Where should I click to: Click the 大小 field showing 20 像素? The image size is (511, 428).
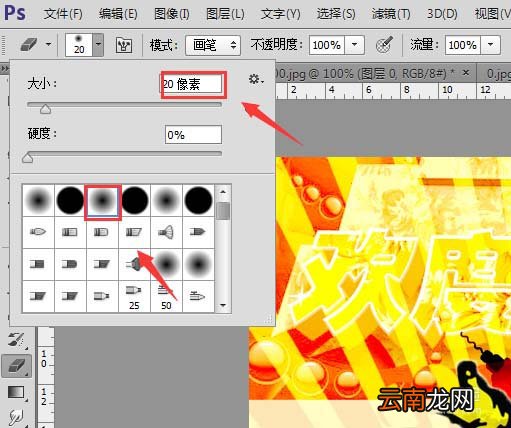pyautogui.click(x=192, y=84)
